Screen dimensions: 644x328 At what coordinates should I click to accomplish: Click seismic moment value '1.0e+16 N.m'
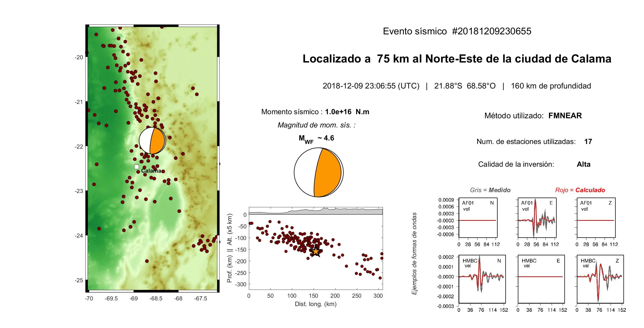tap(347, 112)
